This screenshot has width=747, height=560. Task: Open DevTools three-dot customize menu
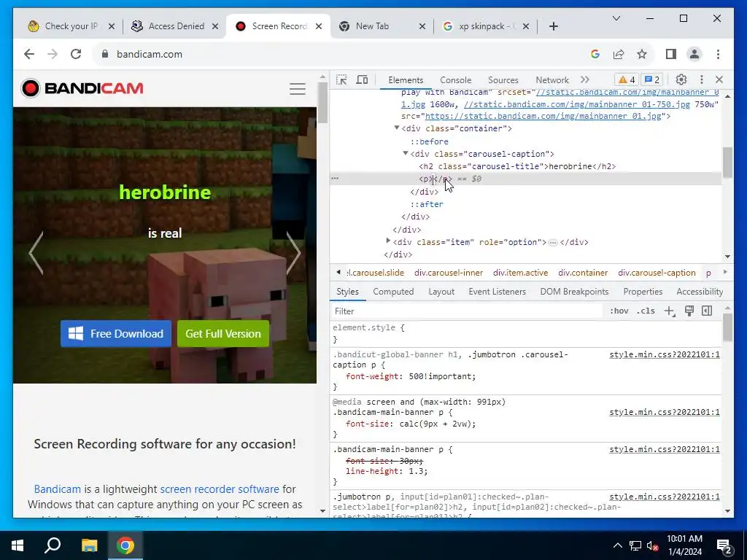(701, 79)
